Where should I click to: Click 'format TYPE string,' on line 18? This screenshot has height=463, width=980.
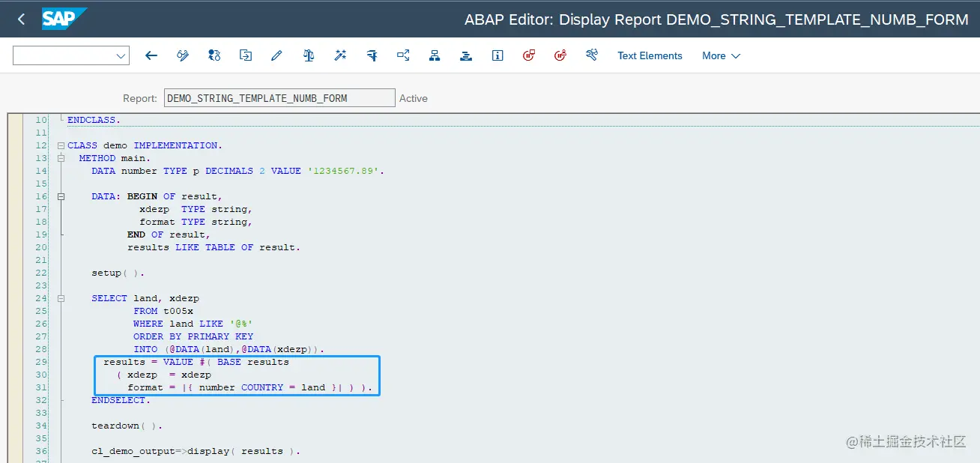196,222
